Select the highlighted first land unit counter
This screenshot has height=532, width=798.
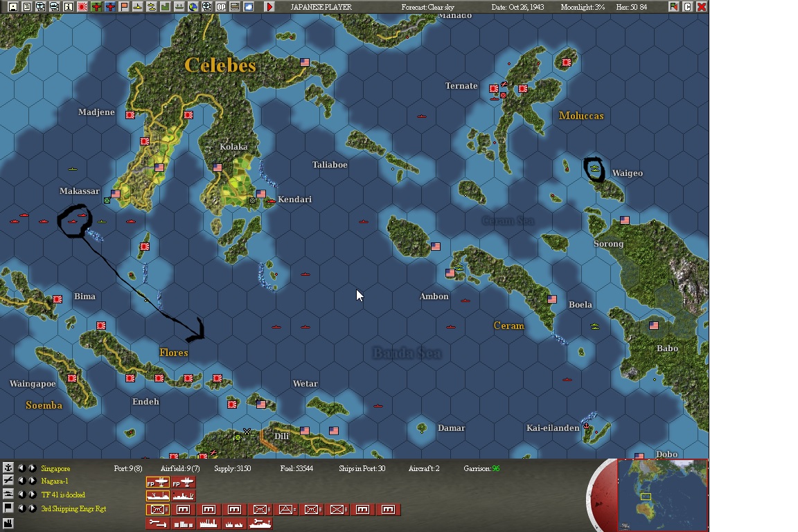158,509
